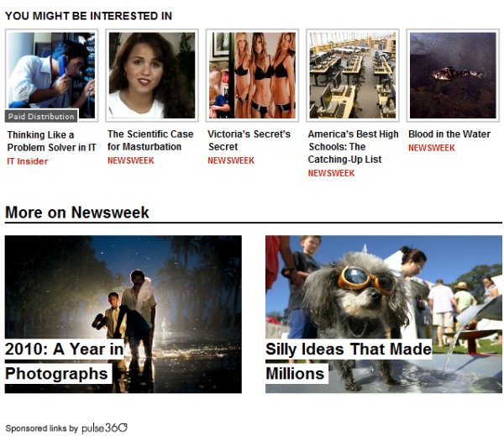
Task: Visit the IT Insider source link
Action: coord(28,161)
